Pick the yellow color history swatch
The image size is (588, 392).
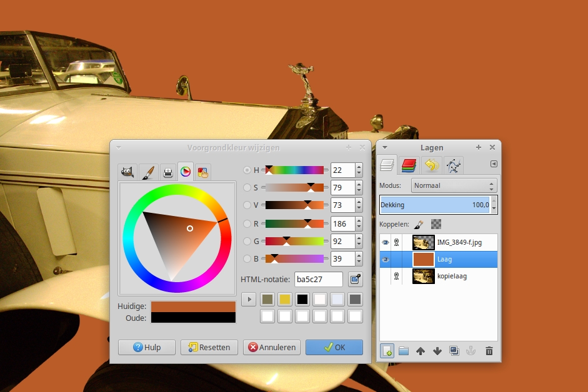pyautogui.click(x=285, y=299)
